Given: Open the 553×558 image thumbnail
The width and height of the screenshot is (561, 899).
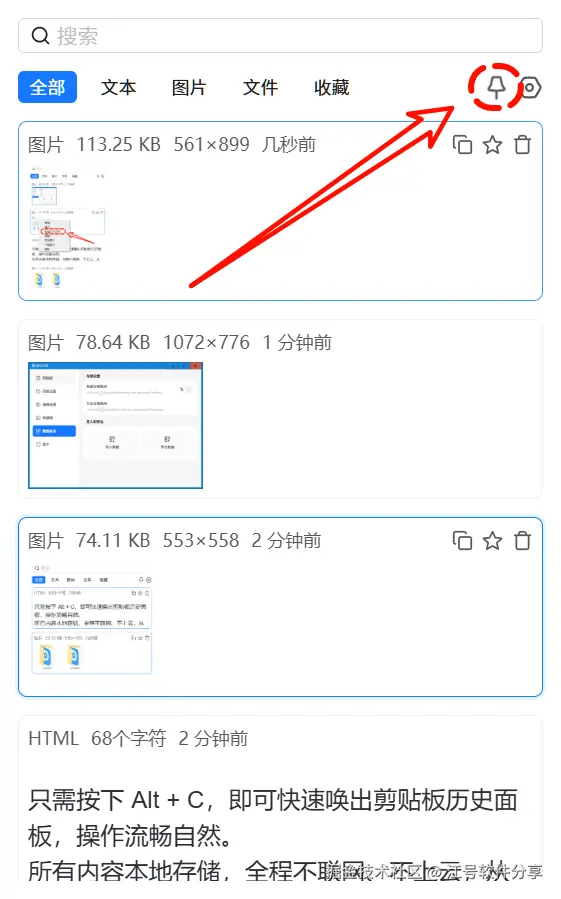Looking at the screenshot, I should click(92, 618).
